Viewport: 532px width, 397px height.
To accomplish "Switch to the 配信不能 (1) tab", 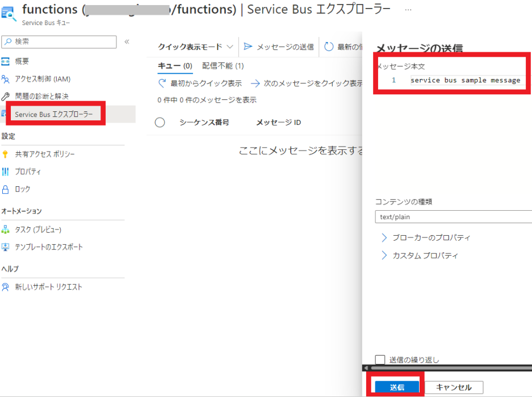I will click(x=223, y=66).
